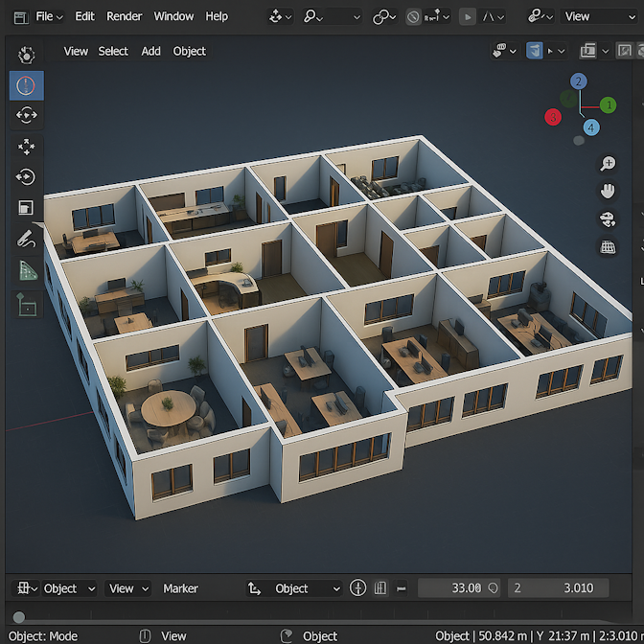The image size is (644, 644).
Task: Expand the View dropdown in bottom bar
Action: point(128,588)
